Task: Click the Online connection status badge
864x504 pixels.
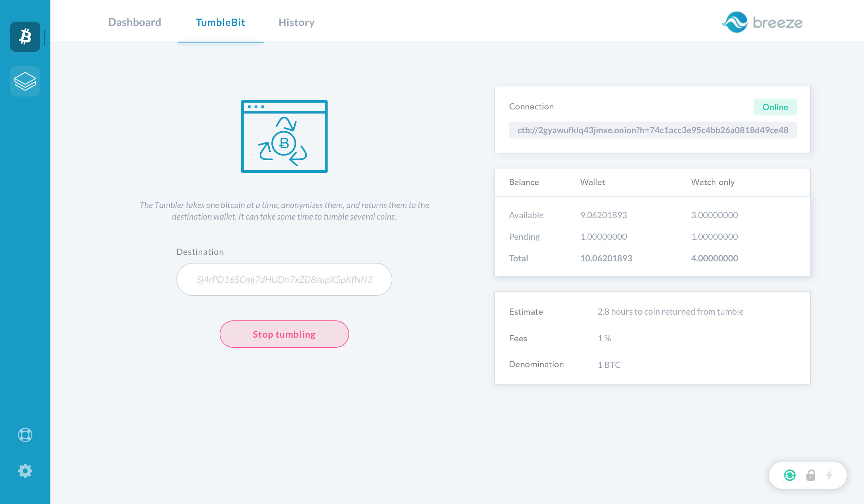Action: click(x=775, y=107)
